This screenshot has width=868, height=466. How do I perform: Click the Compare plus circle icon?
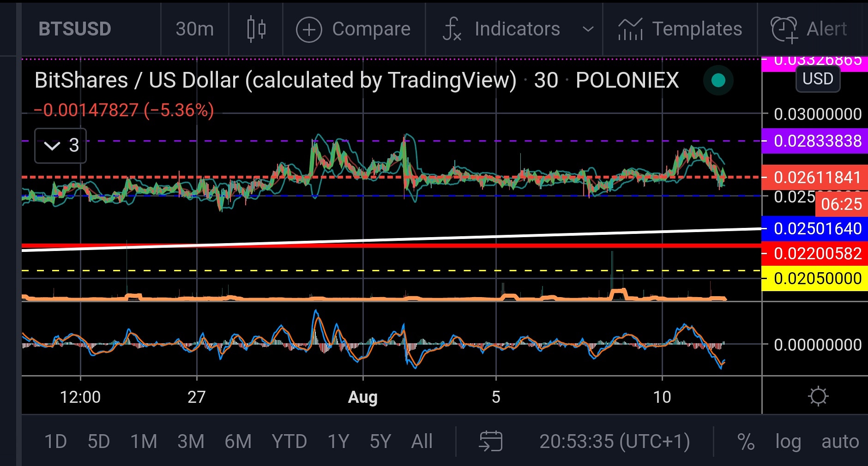click(x=309, y=30)
